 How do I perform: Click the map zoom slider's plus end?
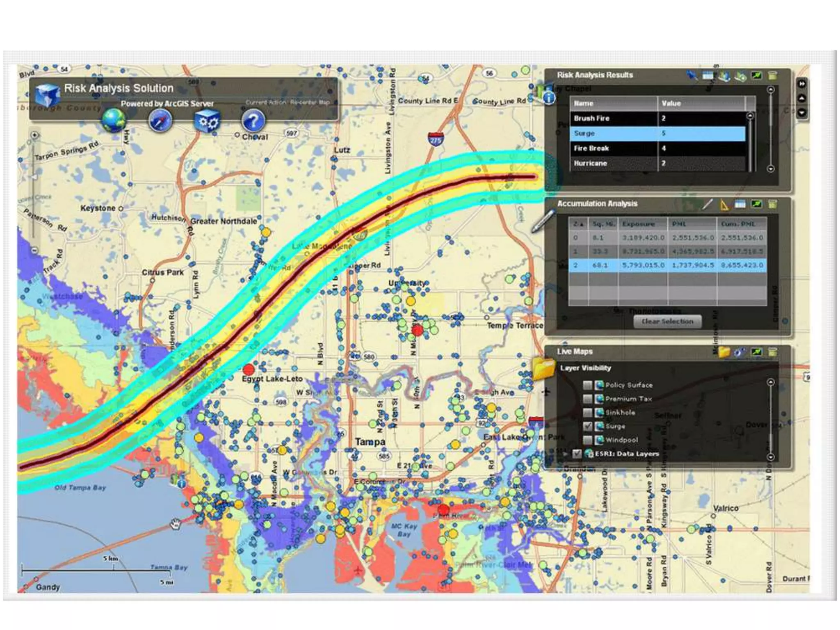click(35, 135)
